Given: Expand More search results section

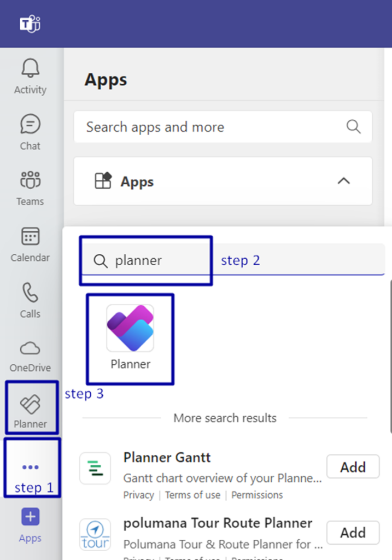Looking at the screenshot, I should 224,418.
